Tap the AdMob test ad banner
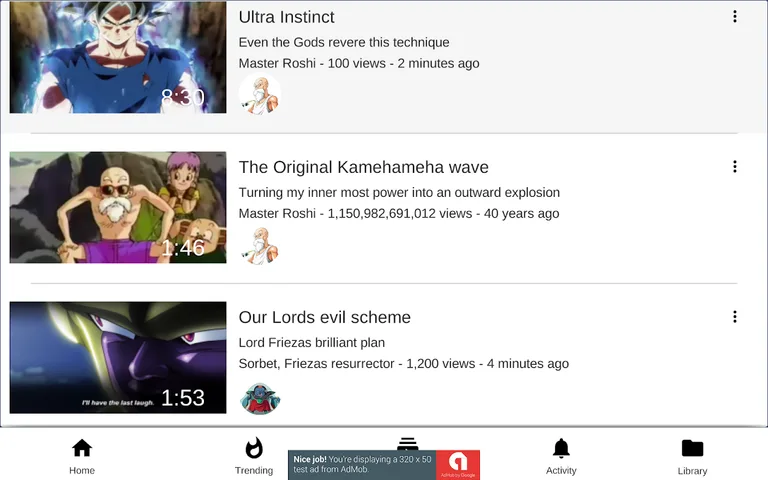Image resolution: width=768 pixels, height=480 pixels. (384, 465)
